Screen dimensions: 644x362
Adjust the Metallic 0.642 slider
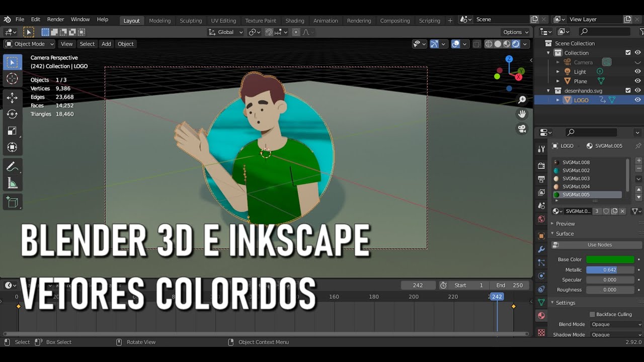click(x=610, y=269)
